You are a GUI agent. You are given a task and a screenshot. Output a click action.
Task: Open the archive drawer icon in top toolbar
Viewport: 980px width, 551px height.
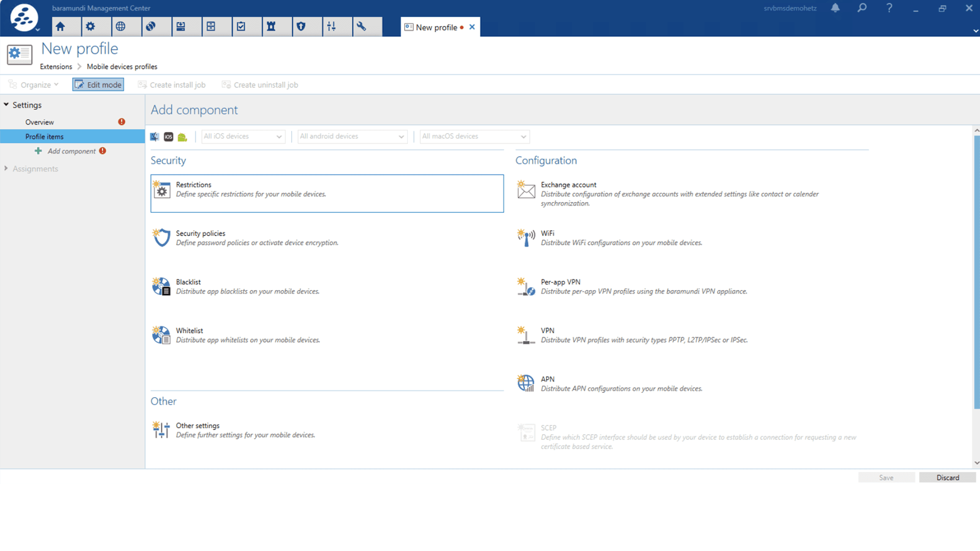211,27
